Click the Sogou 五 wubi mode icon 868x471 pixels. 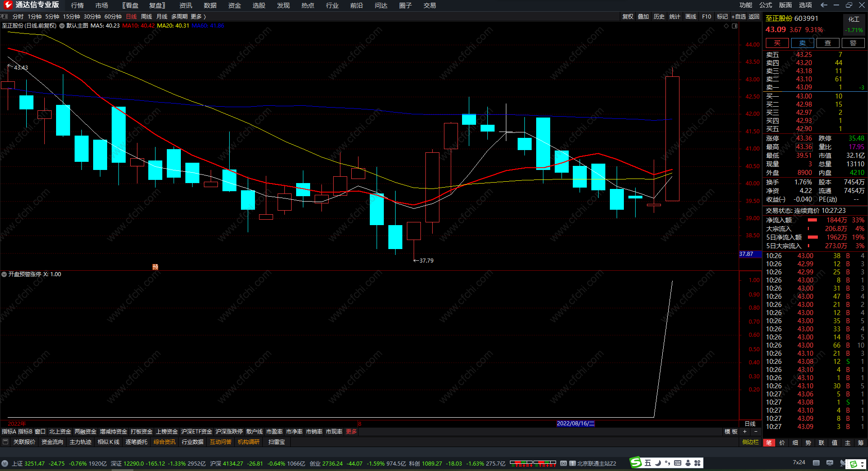[x=648, y=463]
